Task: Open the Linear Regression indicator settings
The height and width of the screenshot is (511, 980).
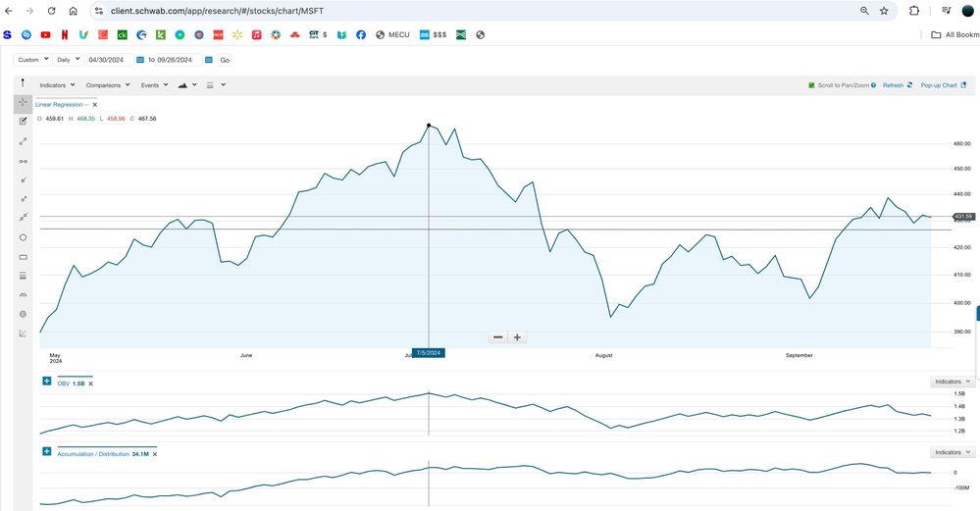Action: [62, 105]
